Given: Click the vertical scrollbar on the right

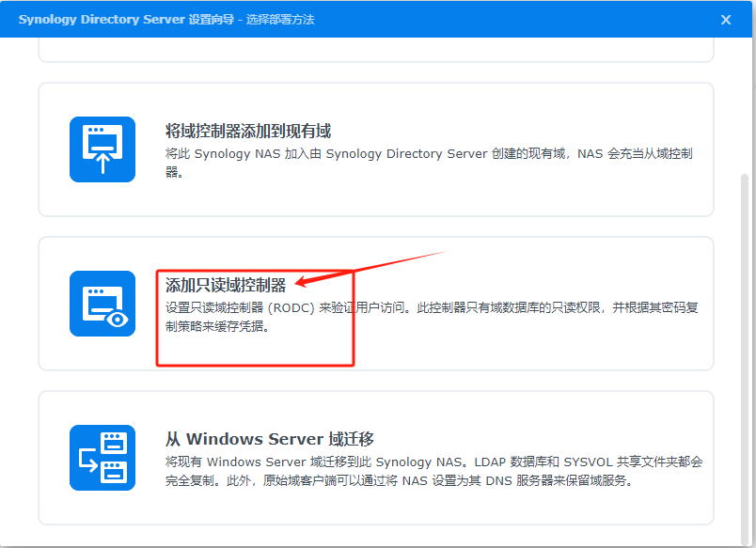Looking at the screenshot, I should coord(746,329).
